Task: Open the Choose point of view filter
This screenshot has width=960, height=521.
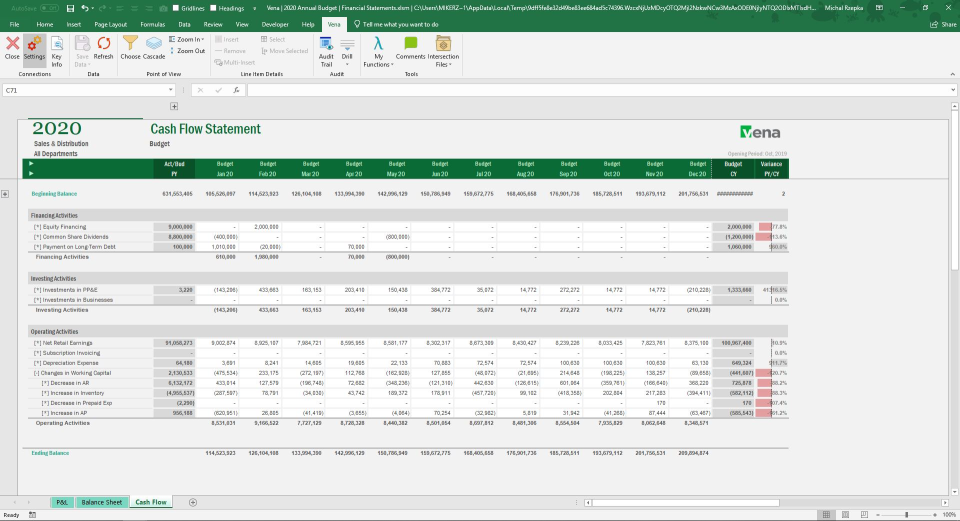Action: tap(131, 47)
